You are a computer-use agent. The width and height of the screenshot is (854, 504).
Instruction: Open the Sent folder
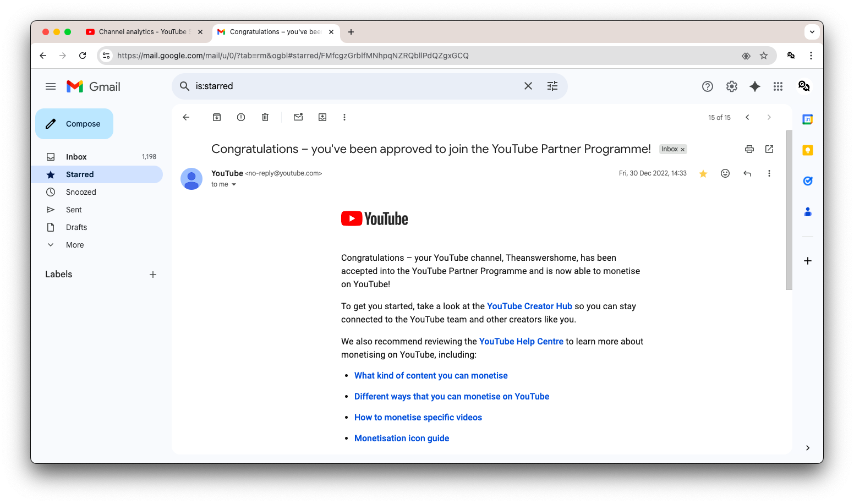tap(97, 210)
